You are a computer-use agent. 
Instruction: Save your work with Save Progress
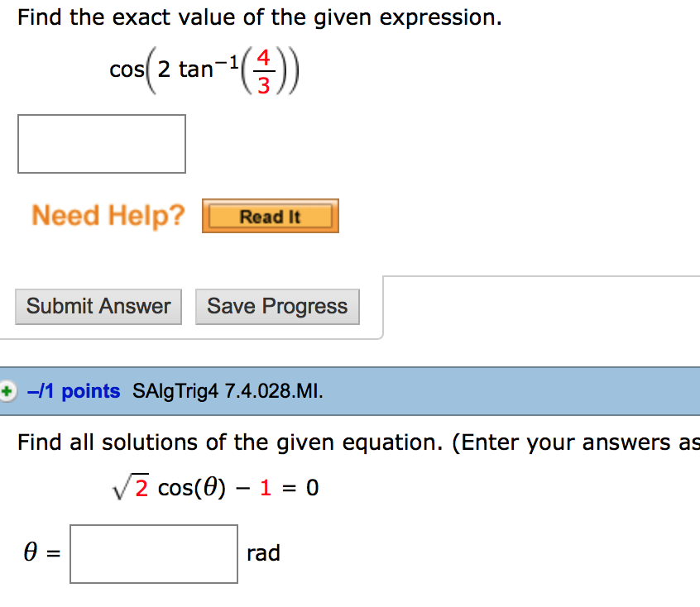[277, 306]
